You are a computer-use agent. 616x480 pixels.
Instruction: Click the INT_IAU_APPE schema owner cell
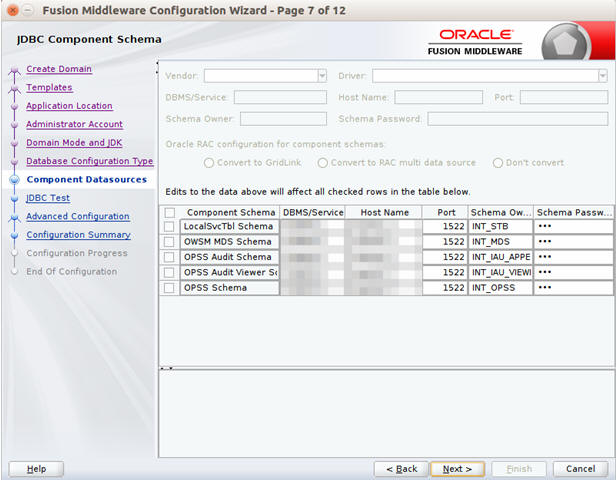click(x=500, y=257)
